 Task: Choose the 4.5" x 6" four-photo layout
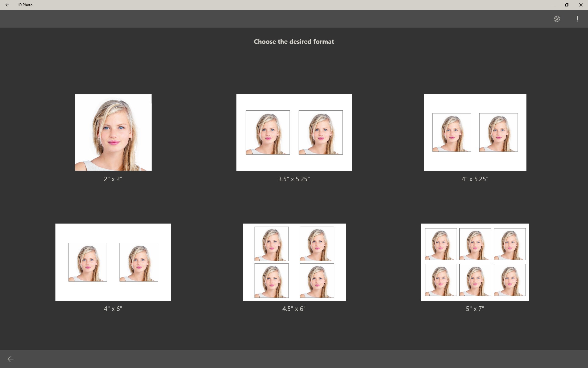(294, 262)
